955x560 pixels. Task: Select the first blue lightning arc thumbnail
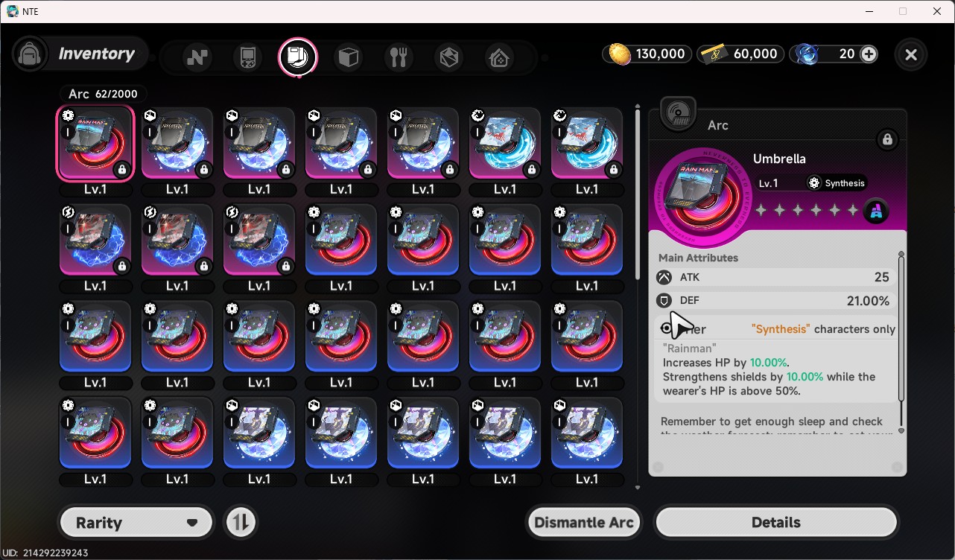pyautogui.click(x=95, y=240)
